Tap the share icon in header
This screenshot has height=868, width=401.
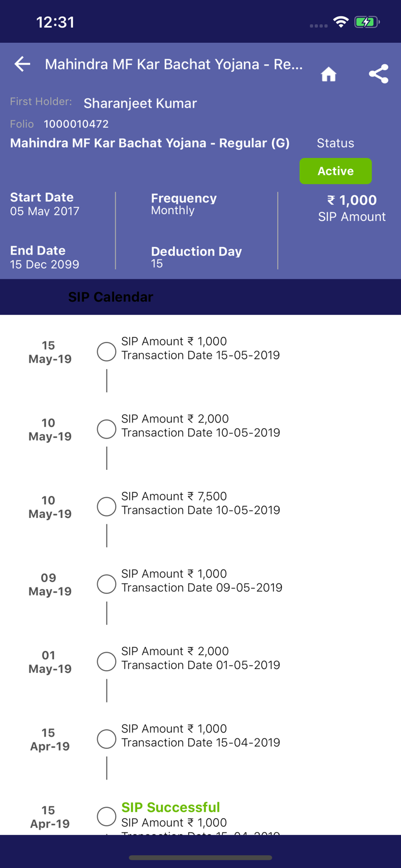(x=378, y=74)
